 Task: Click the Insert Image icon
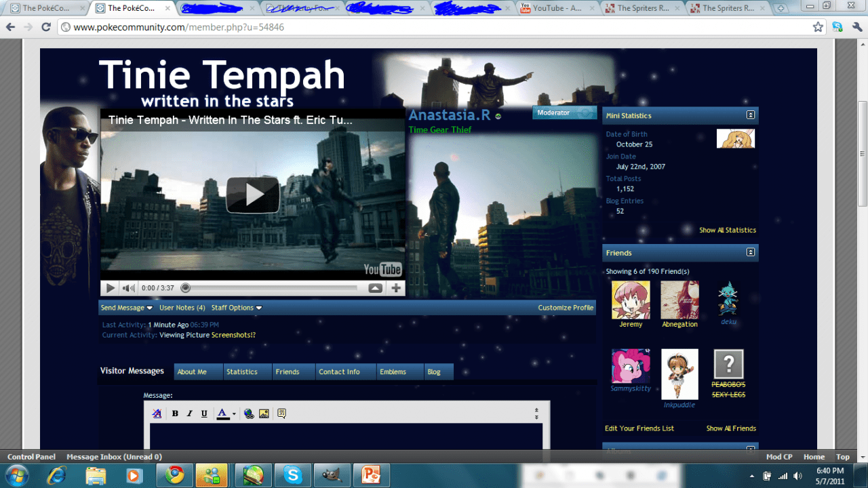tap(264, 413)
